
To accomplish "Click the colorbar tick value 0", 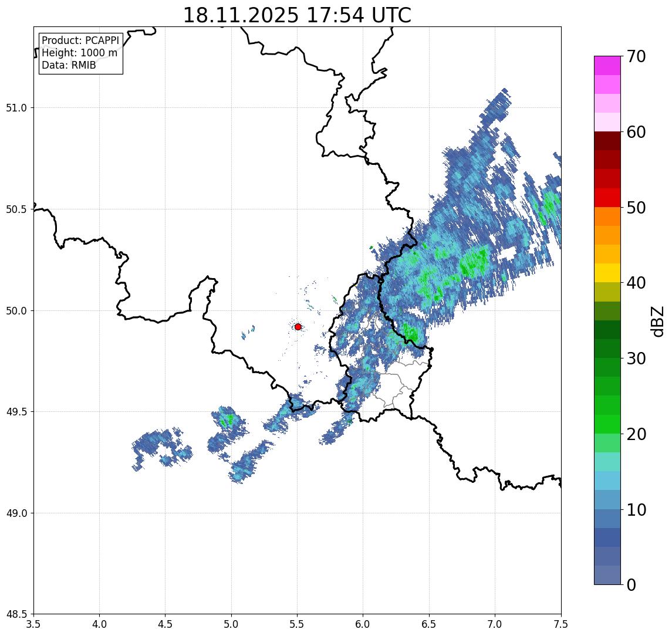I will point(632,584).
